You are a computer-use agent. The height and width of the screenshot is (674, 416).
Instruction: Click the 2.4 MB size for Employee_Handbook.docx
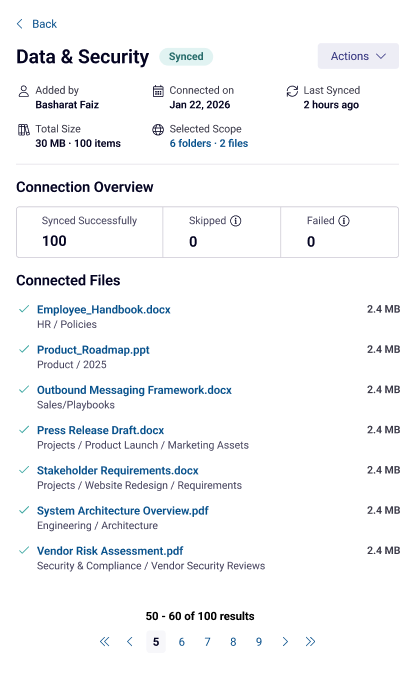coord(383,309)
